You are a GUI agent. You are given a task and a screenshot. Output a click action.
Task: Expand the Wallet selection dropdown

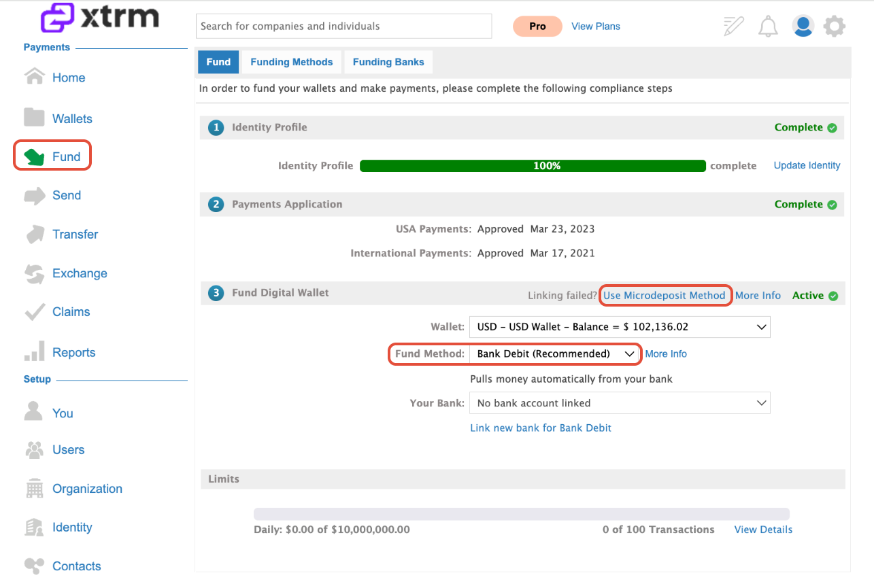click(620, 327)
